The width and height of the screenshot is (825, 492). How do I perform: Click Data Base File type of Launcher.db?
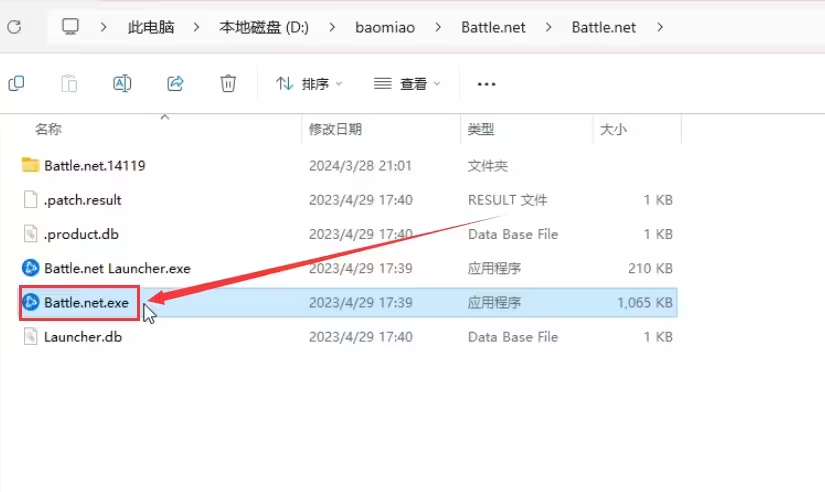(512, 337)
